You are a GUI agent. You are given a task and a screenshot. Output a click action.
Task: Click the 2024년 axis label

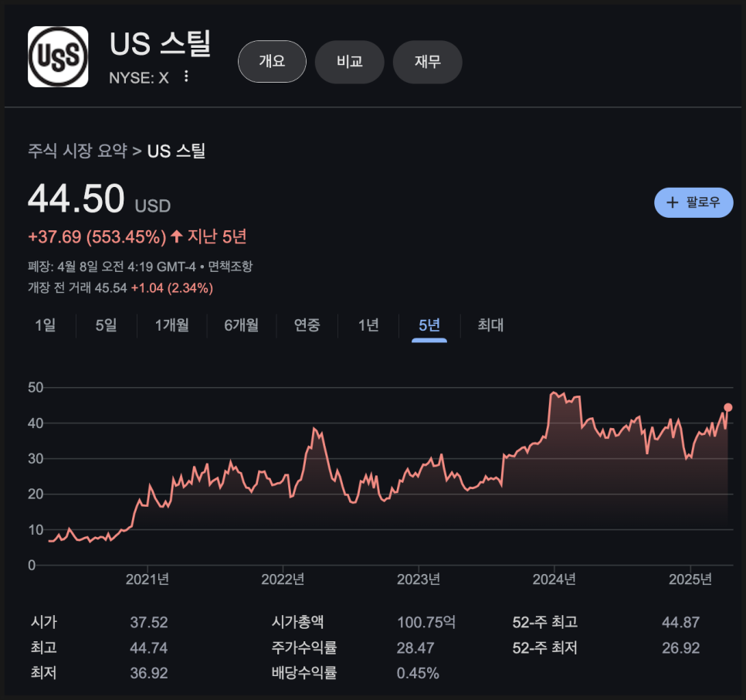[x=554, y=579]
